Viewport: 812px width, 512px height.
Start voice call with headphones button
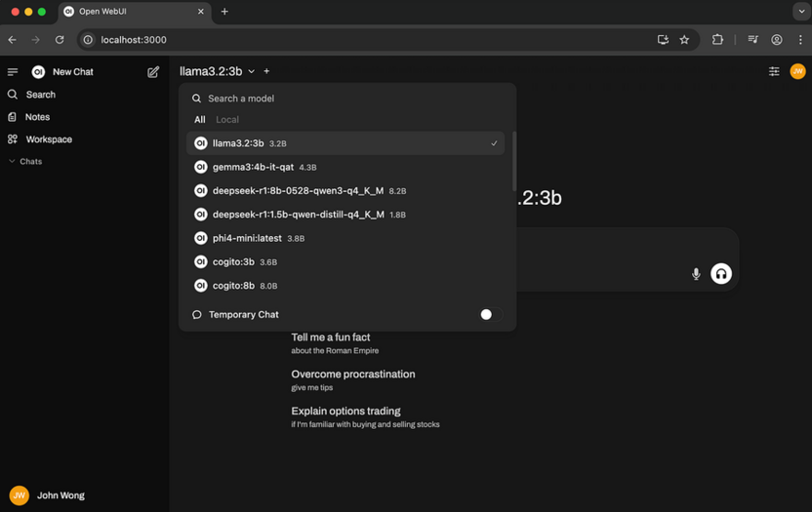click(721, 273)
